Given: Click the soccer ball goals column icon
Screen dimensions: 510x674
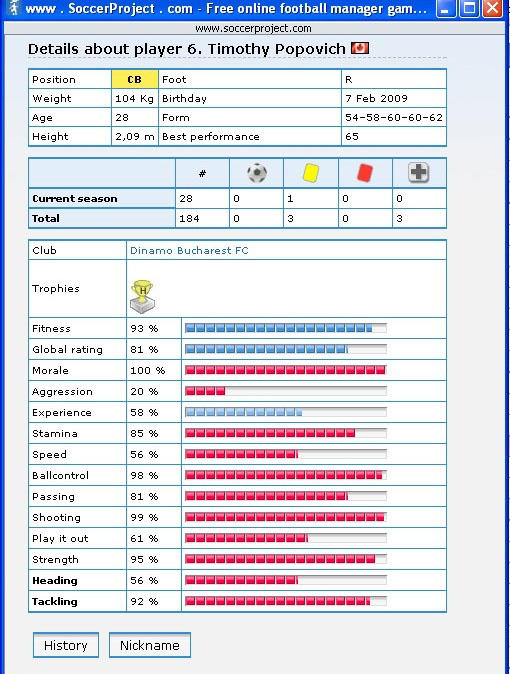Looking at the screenshot, I should pyautogui.click(x=257, y=173).
